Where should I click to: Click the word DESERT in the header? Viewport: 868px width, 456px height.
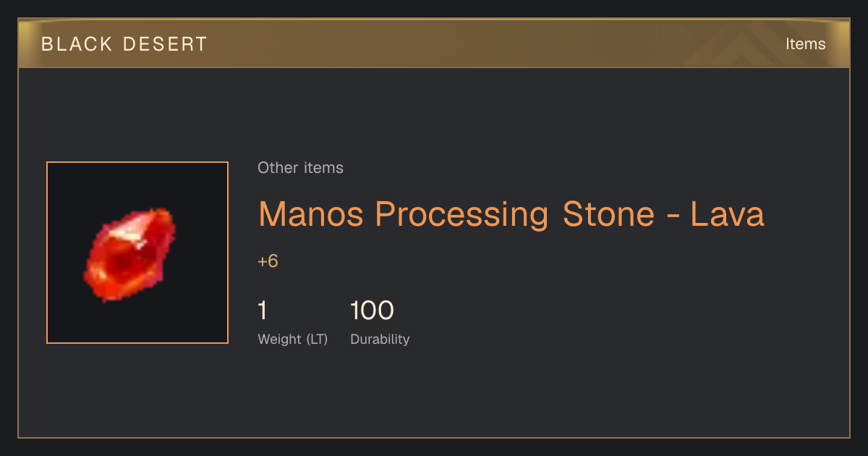(x=166, y=44)
